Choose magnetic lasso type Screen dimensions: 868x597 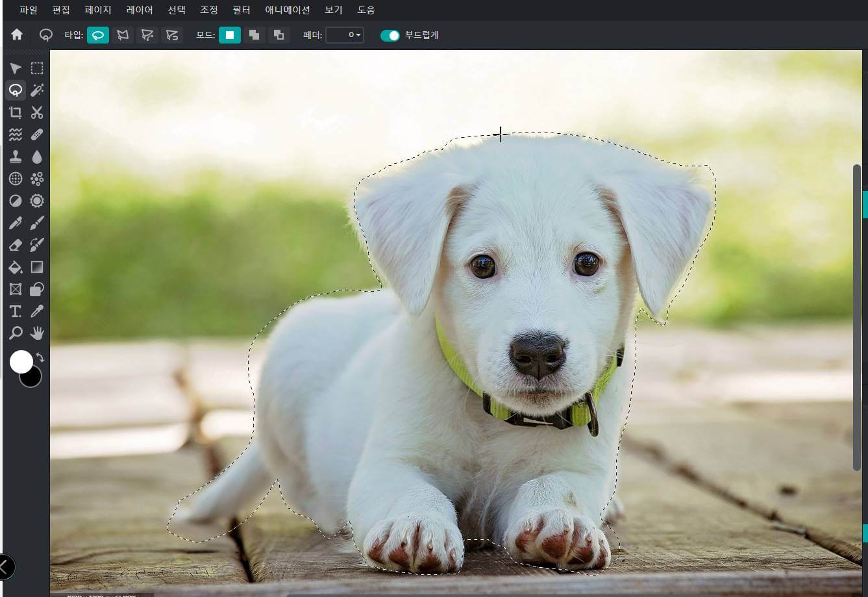point(172,35)
